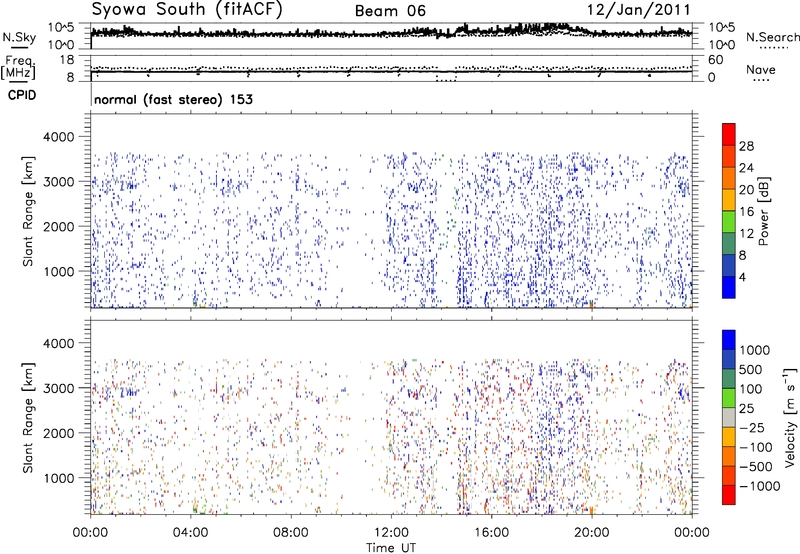
Task: Click the '04:00' time tick label
Action: [191, 533]
